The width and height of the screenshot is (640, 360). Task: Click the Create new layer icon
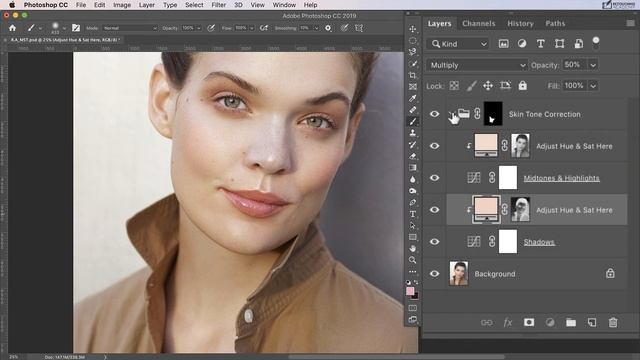(592, 322)
